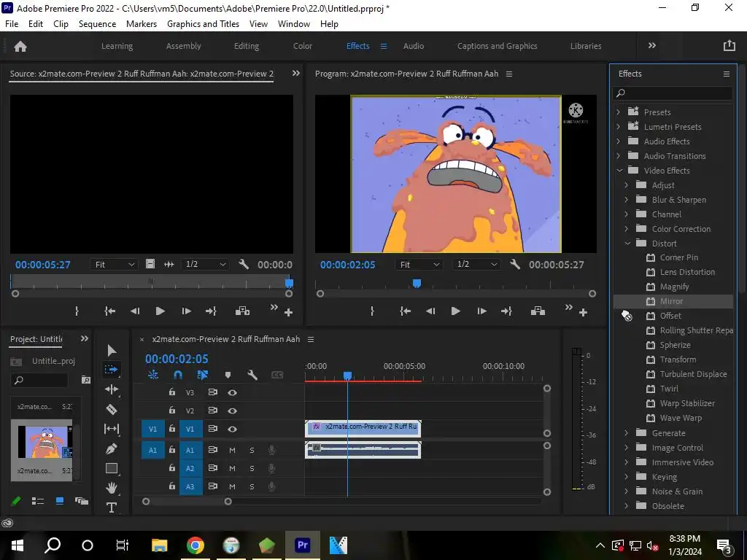Toggle sync lock on track A3
Viewport: 747px width, 560px height.
coord(212,486)
